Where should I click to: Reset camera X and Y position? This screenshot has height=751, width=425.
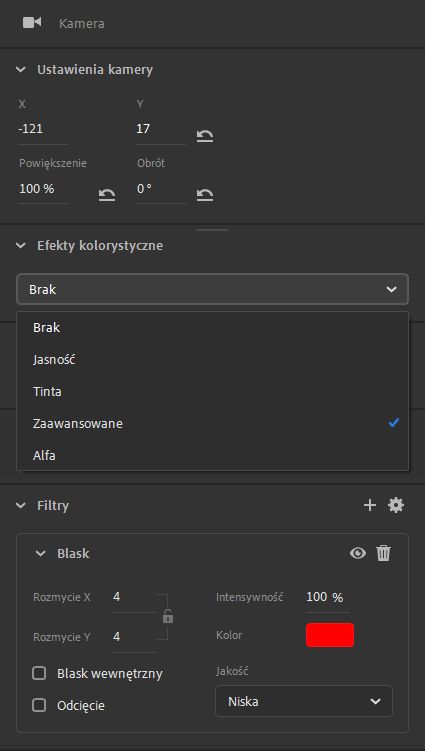(205, 136)
